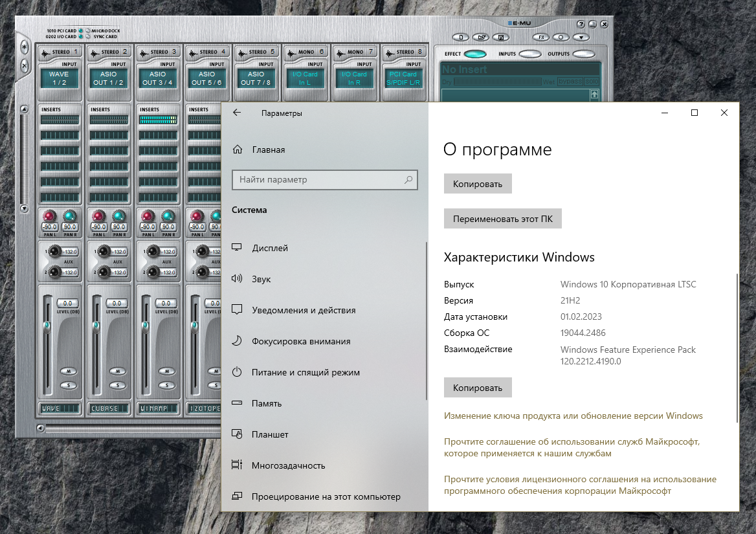Open the PCI Card S/PDIF L/R input selector
The height and width of the screenshot is (534, 756).
point(403,78)
